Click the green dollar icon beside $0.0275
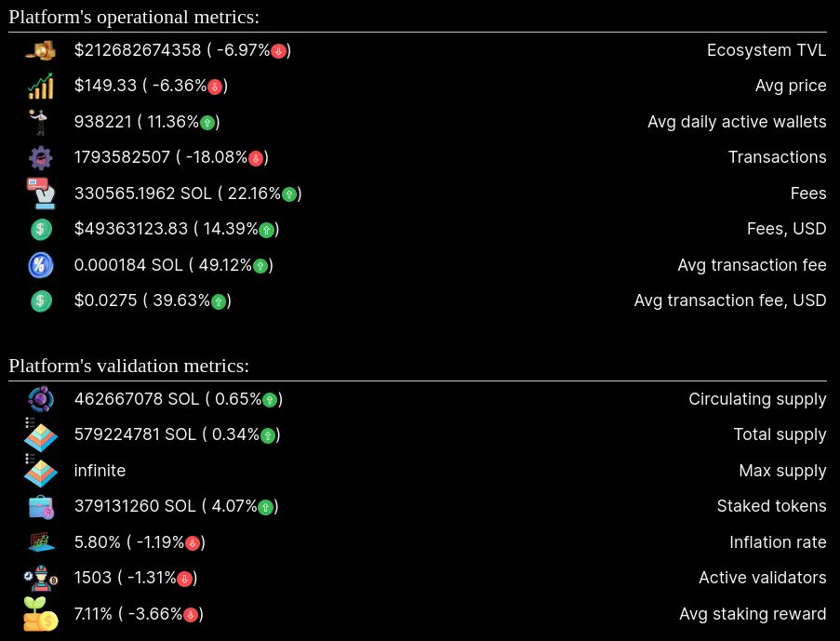Image resolution: width=840 pixels, height=641 pixels. [x=41, y=300]
